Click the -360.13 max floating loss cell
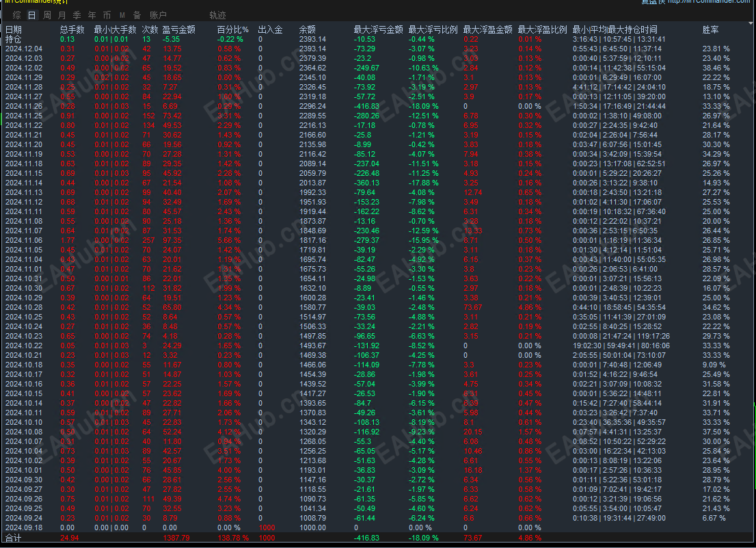The image size is (756, 548). [x=366, y=183]
